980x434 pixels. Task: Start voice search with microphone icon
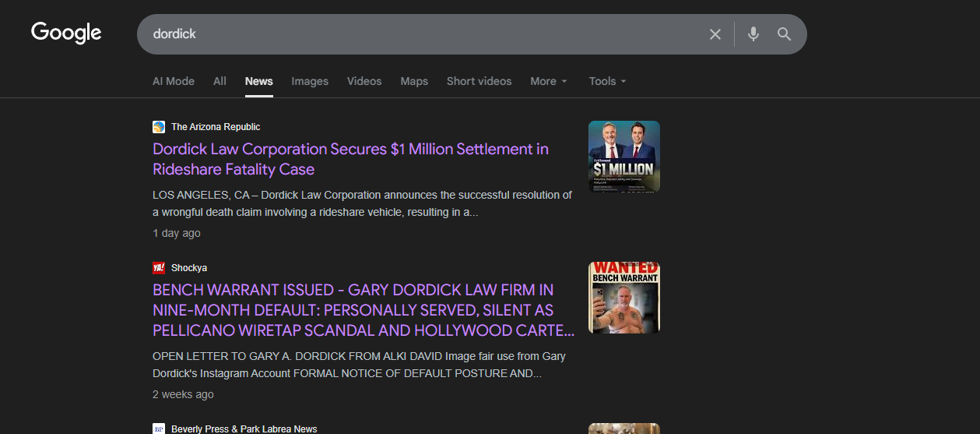753,34
